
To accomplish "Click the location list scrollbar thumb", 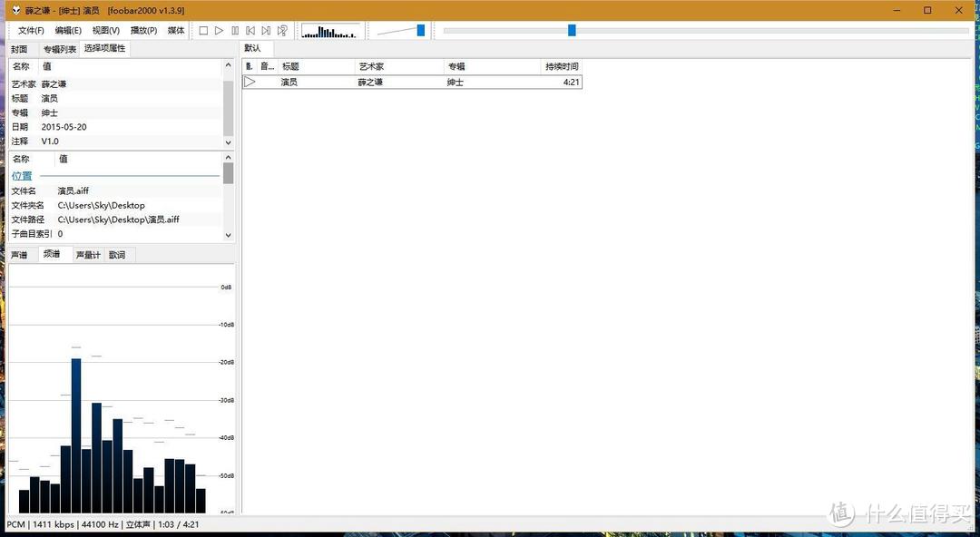I will tap(228, 173).
